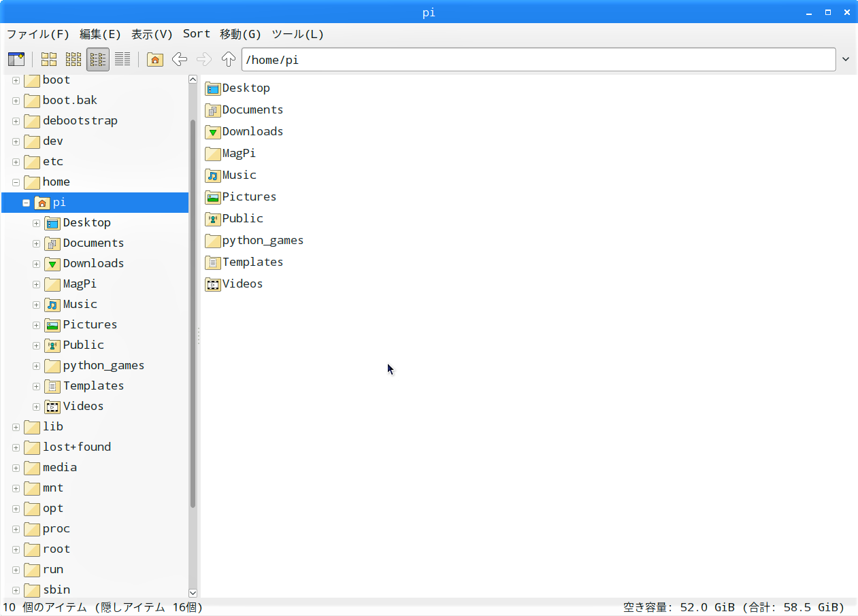858x616 pixels.
Task: Navigate forward with right arrow
Action: click(x=204, y=59)
